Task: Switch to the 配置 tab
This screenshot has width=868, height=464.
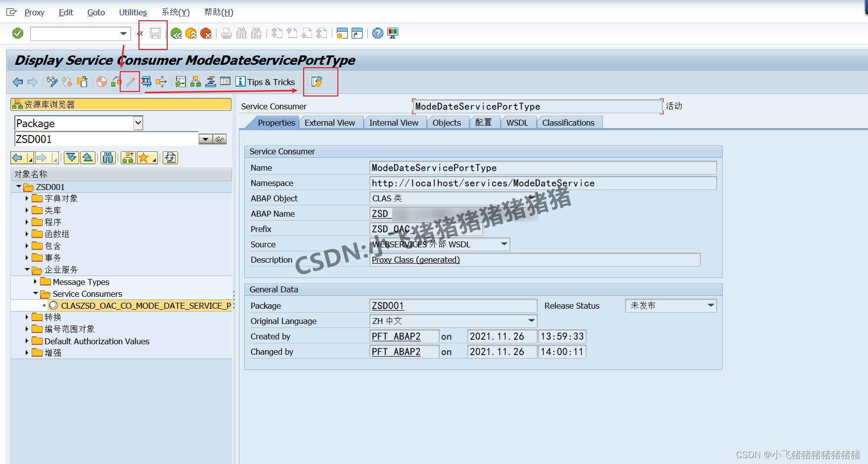Action: click(483, 123)
